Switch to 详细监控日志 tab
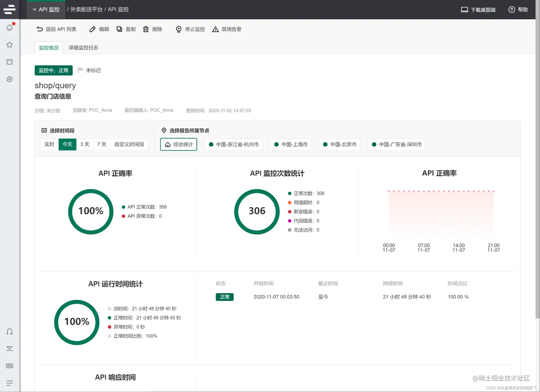The height and width of the screenshot is (392, 540). click(x=83, y=47)
